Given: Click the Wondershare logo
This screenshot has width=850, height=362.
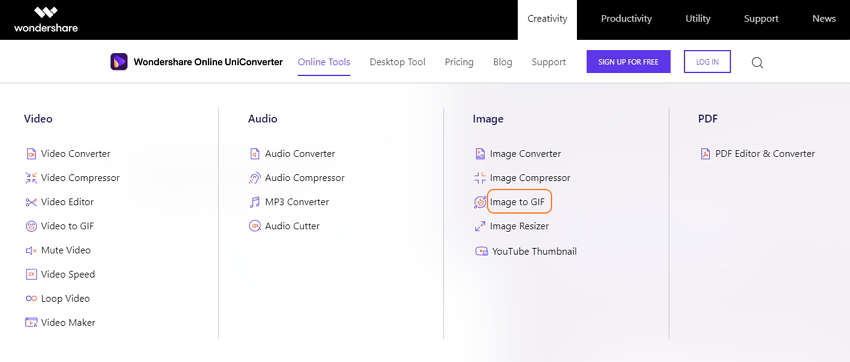Looking at the screenshot, I should (46, 20).
